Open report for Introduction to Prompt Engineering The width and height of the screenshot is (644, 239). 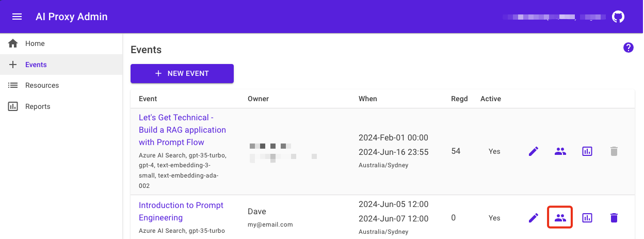pos(587,218)
